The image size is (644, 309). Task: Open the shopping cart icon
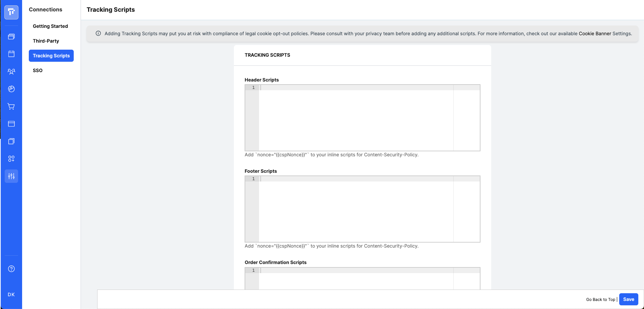click(11, 106)
